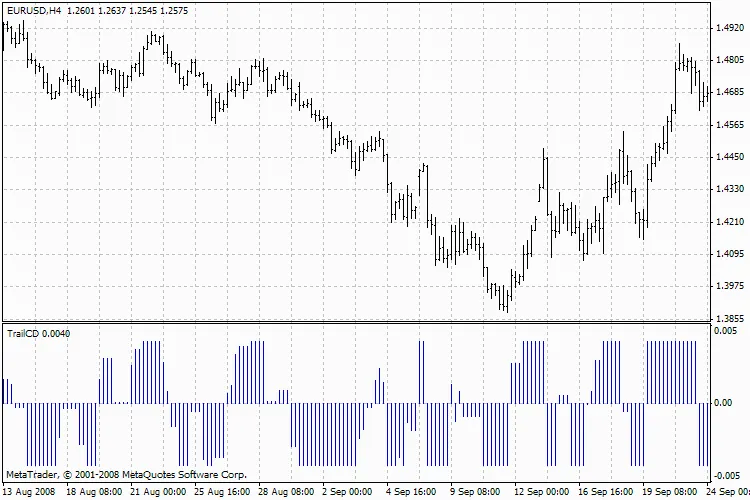Select the 9 Sep 08:00 time marker
This screenshot has height=500, width=750.
pyautogui.click(x=477, y=492)
